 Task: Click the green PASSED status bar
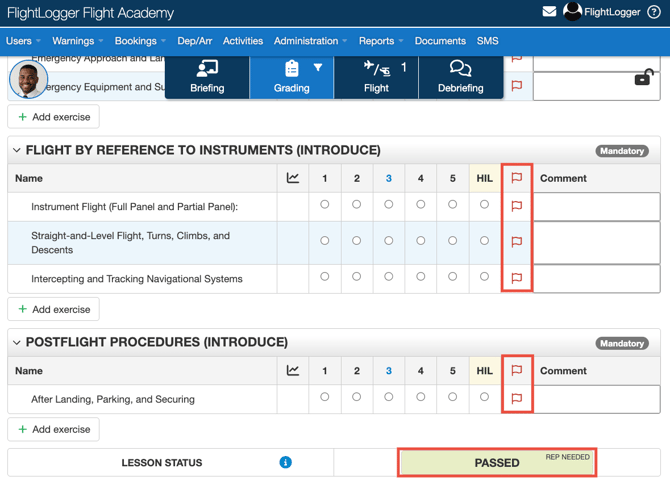pyautogui.click(x=497, y=463)
